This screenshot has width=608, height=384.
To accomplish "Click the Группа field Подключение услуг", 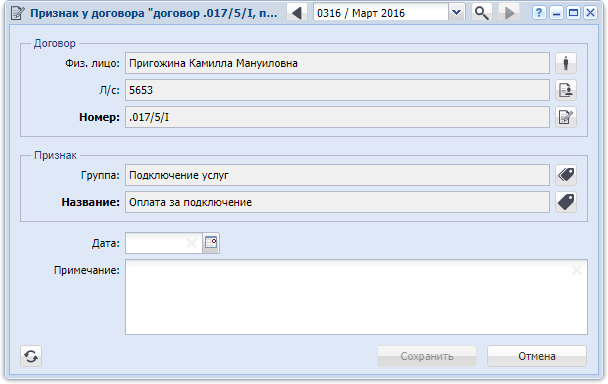I will point(337,175).
